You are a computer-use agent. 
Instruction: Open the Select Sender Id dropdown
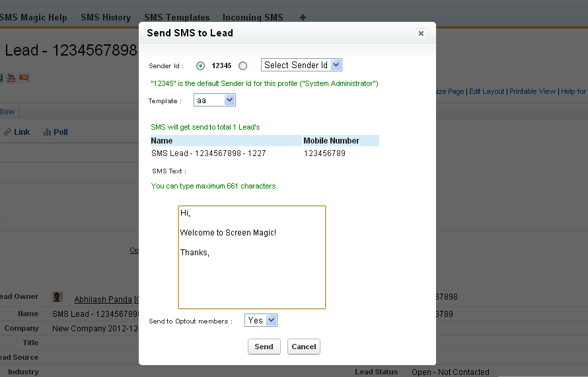[301, 65]
